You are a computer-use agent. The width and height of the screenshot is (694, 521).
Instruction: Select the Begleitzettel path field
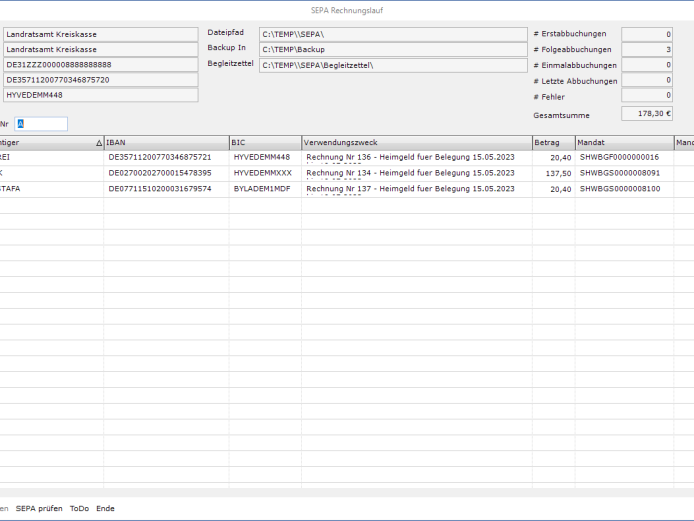click(392, 65)
